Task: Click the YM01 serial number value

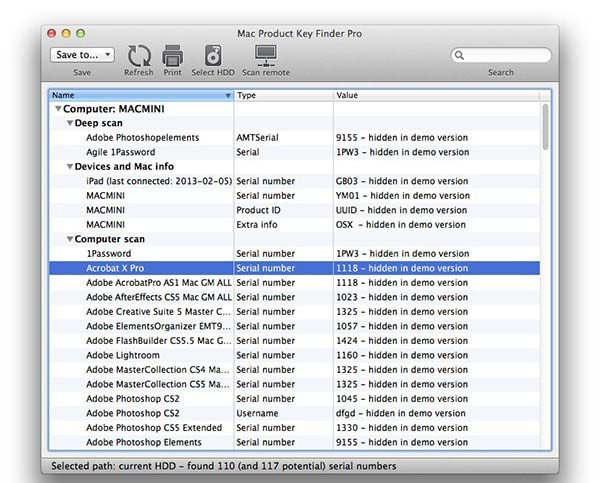Action: 403,196
